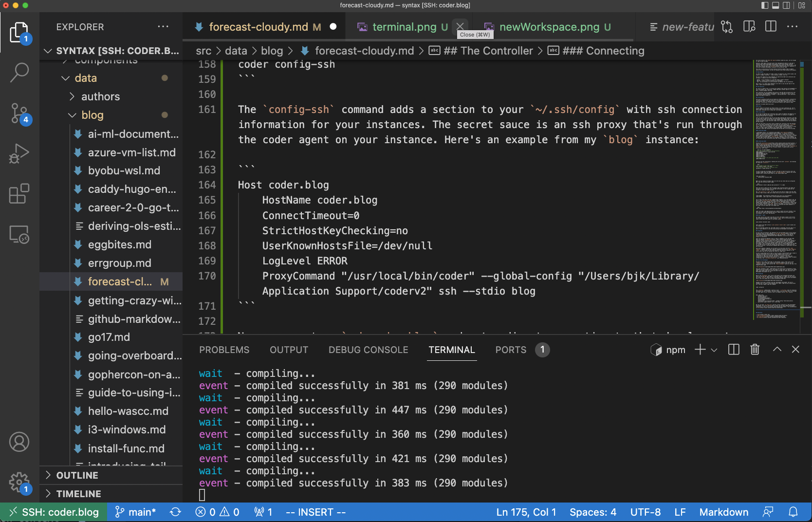Open the Search view in activity bar
Screen dimensions: 812x522
click(19, 72)
